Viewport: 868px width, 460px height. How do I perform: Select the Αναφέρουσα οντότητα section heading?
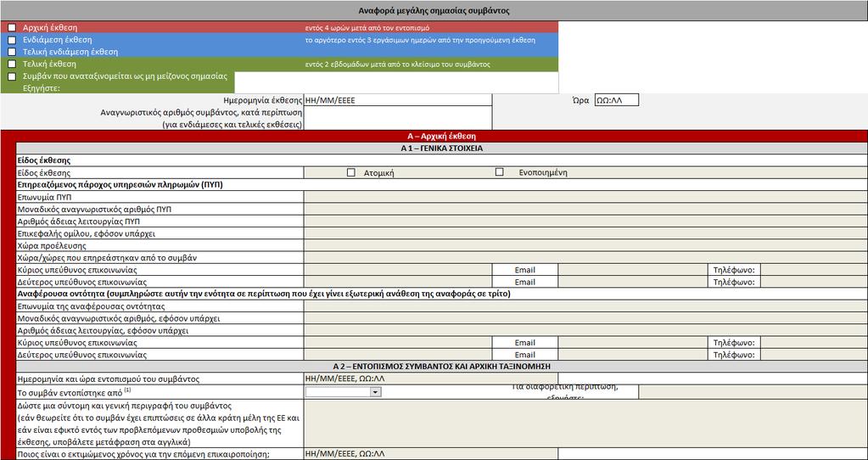click(264, 294)
